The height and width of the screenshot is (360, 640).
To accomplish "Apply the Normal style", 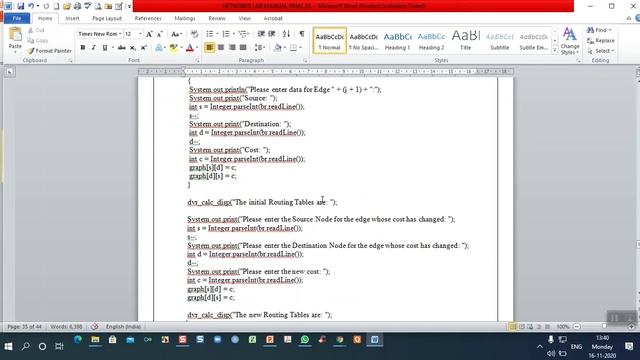I will click(x=330, y=40).
